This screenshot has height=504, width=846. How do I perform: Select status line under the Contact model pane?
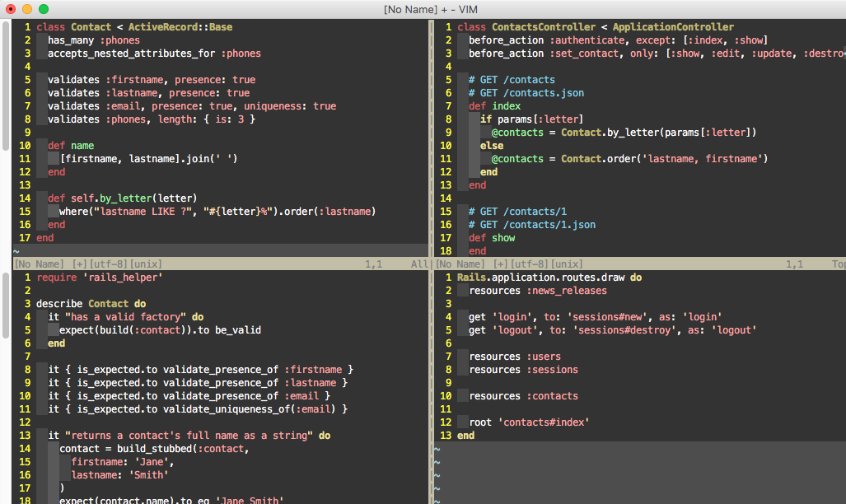[214, 264]
